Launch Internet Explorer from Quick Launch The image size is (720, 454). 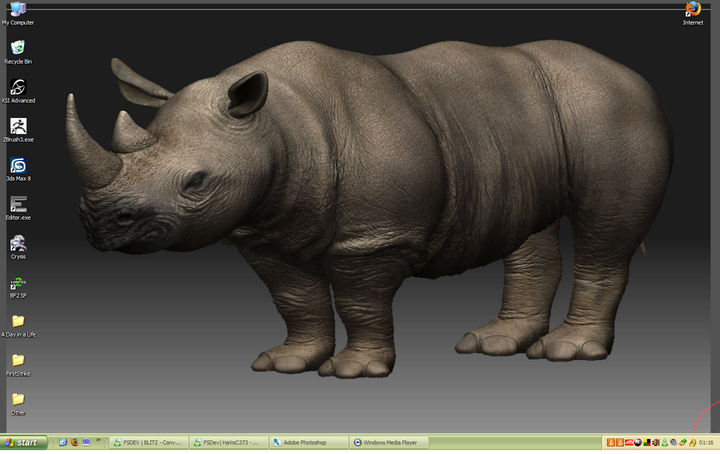pyautogui.click(x=63, y=443)
